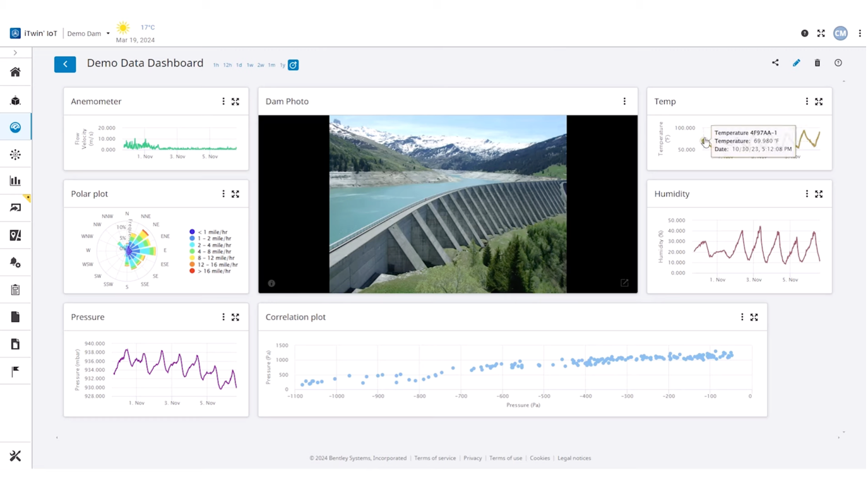
Task: Open the bar chart icon in sidebar
Action: click(15, 181)
